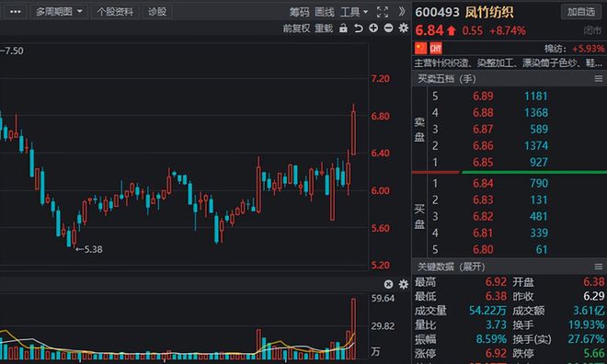The image size is (607, 364).
Task: Zoom in with the plus circle icon
Action: (373, 28)
